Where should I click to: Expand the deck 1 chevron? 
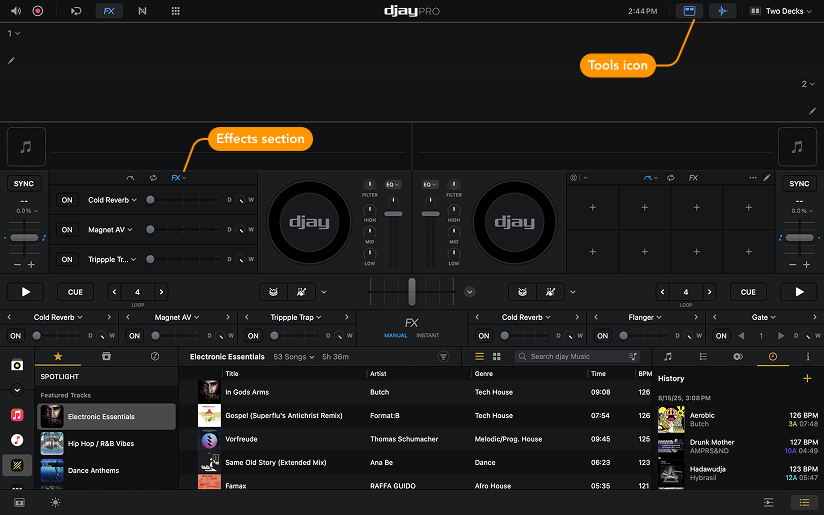(x=17, y=33)
